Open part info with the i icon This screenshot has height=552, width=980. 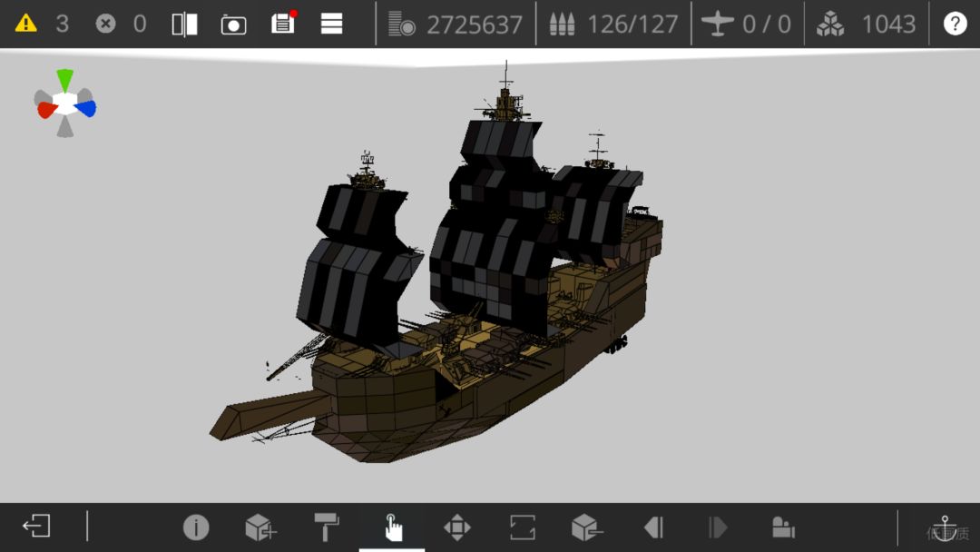coord(196,527)
